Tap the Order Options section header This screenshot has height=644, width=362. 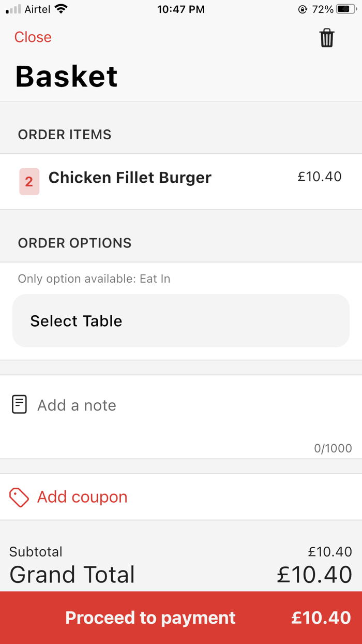75,243
